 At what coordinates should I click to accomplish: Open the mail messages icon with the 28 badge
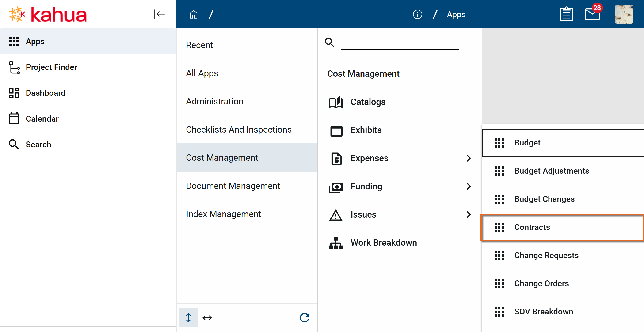tap(592, 14)
